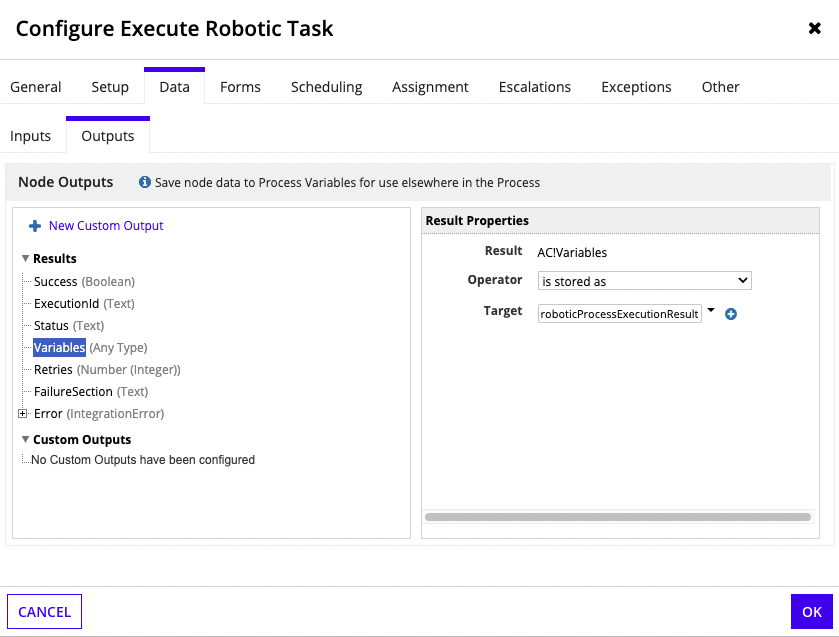Click the CANCEL button
The height and width of the screenshot is (637, 839).
click(45, 612)
